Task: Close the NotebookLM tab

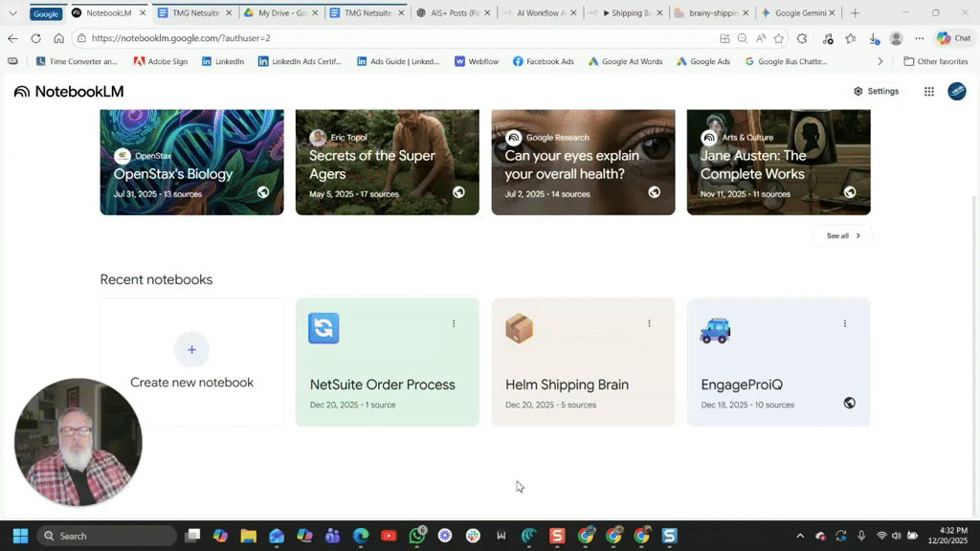Action: (143, 13)
